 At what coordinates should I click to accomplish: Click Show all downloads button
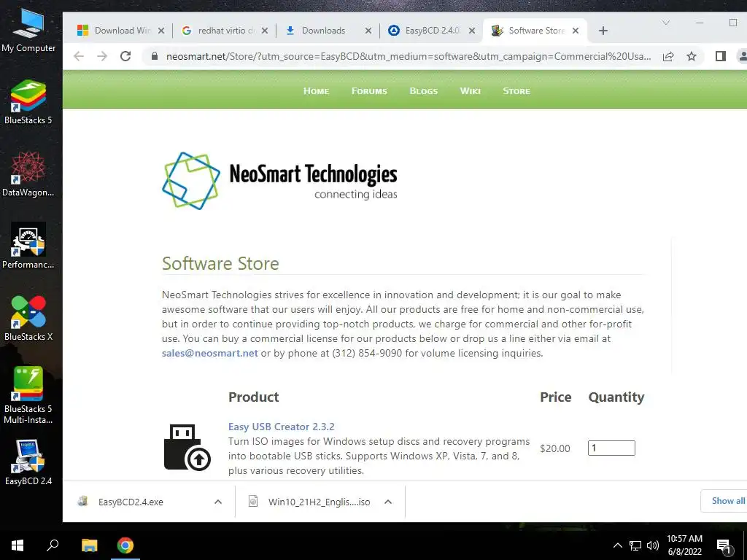pos(726,501)
